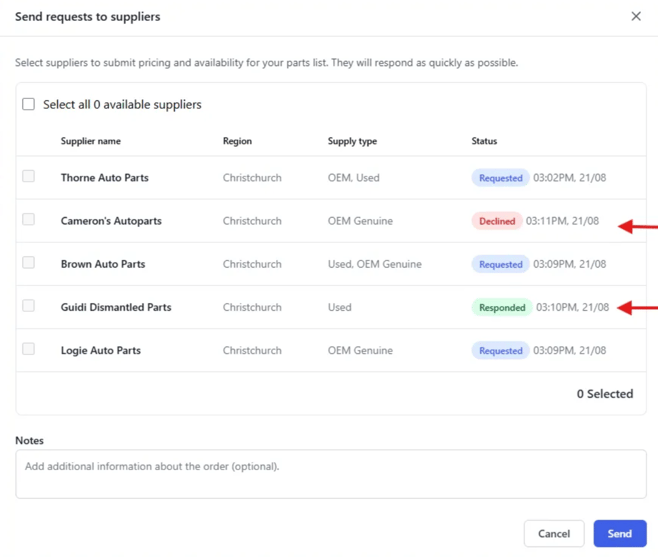Click the Notes label
658x557 pixels.
coord(29,440)
